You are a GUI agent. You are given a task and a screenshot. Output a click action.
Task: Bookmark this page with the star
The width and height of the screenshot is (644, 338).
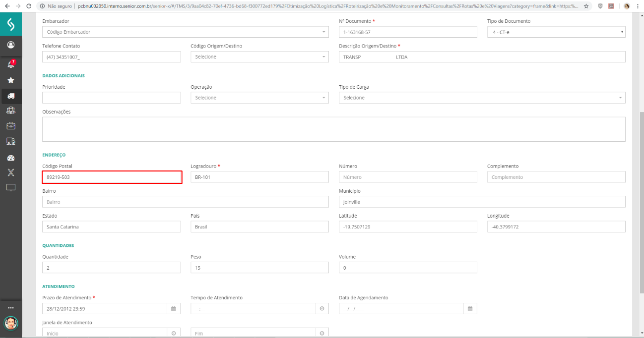(586, 6)
